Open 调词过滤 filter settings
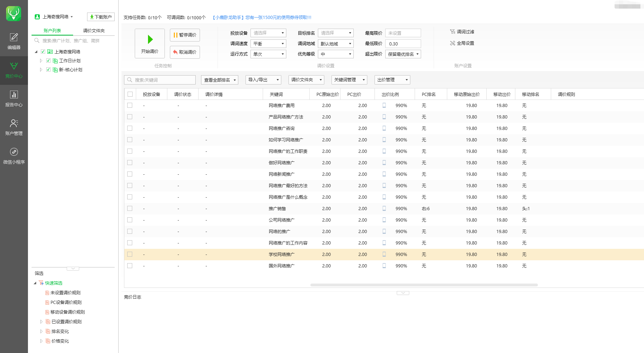The width and height of the screenshot is (644, 353). pyautogui.click(x=462, y=32)
